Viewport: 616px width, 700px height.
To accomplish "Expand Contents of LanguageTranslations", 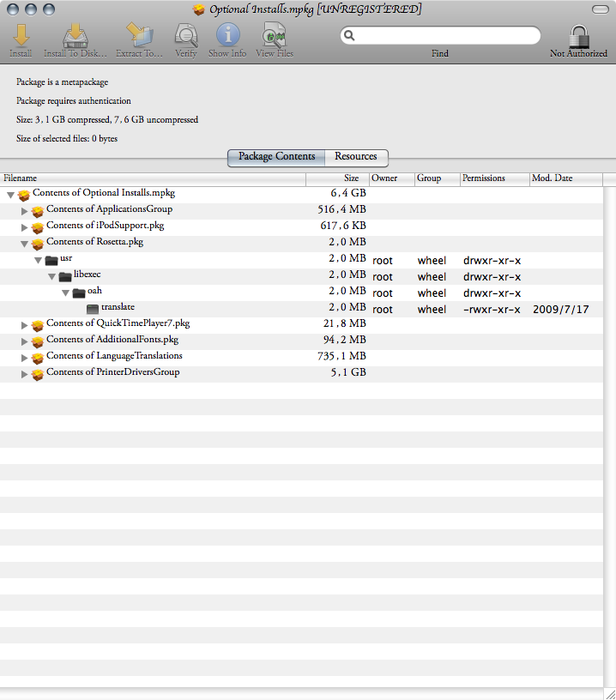I will pyautogui.click(x=25, y=358).
